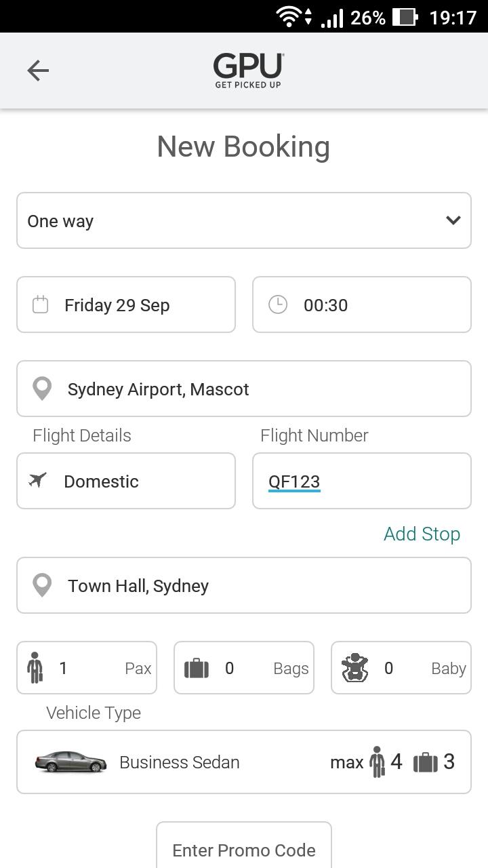
Task: Tap the GPU Get Picked Up logo
Action: 248,71
